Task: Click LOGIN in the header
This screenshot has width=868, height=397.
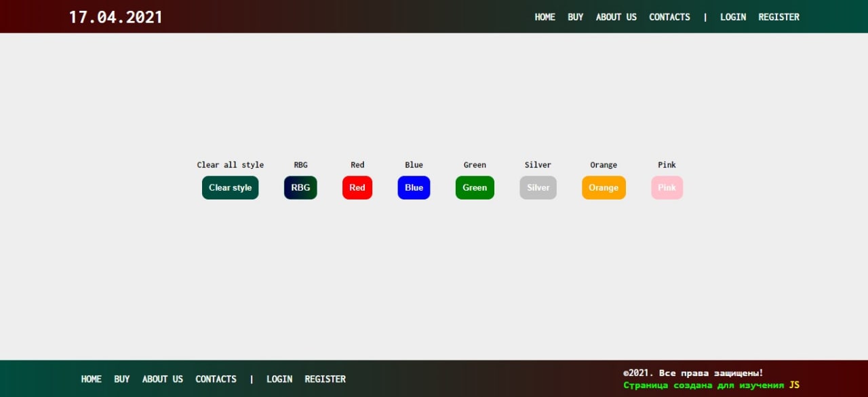Action: tap(733, 17)
